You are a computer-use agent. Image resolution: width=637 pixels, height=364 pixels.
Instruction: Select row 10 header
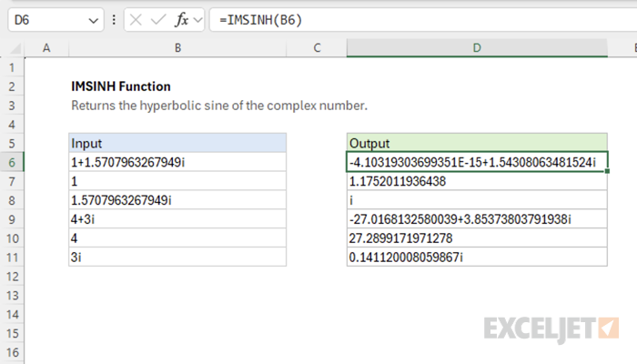click(x=12, y=238)
